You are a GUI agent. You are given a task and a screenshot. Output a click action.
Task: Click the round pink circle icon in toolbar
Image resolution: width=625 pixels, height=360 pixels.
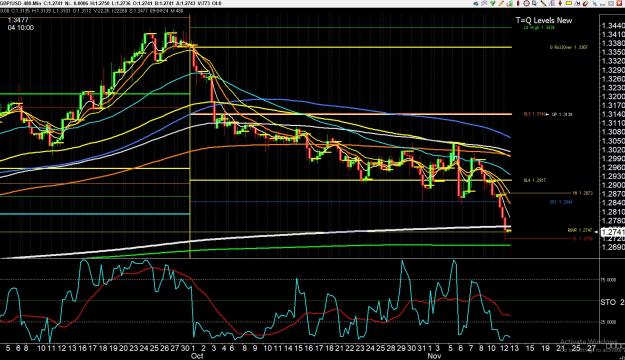526,3
